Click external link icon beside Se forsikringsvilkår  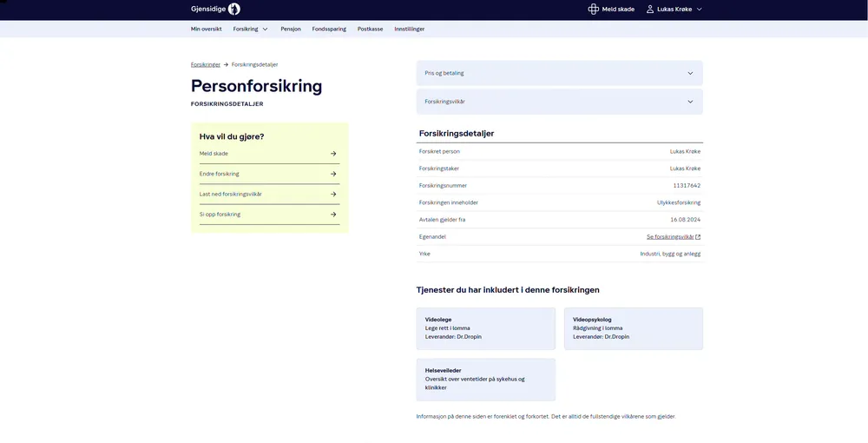click(698, 237)
